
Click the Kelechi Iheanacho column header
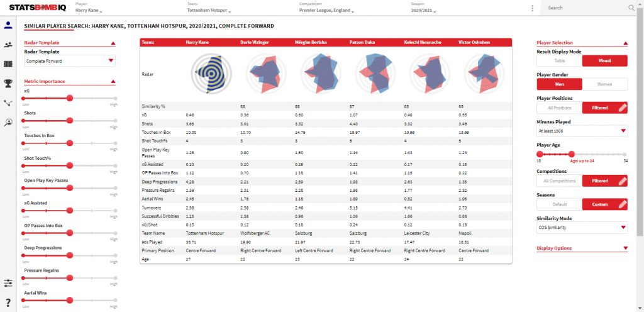(422, 42)
